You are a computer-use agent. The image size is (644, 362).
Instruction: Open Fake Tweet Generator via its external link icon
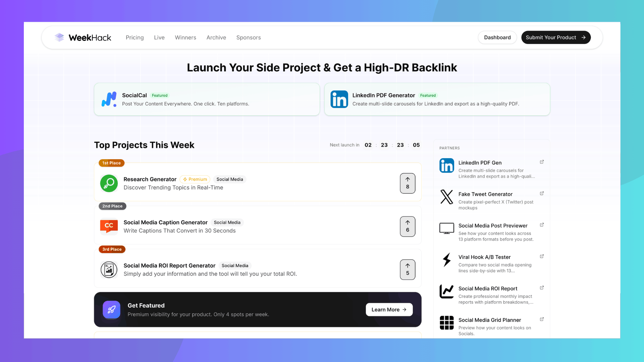[542, 193]
